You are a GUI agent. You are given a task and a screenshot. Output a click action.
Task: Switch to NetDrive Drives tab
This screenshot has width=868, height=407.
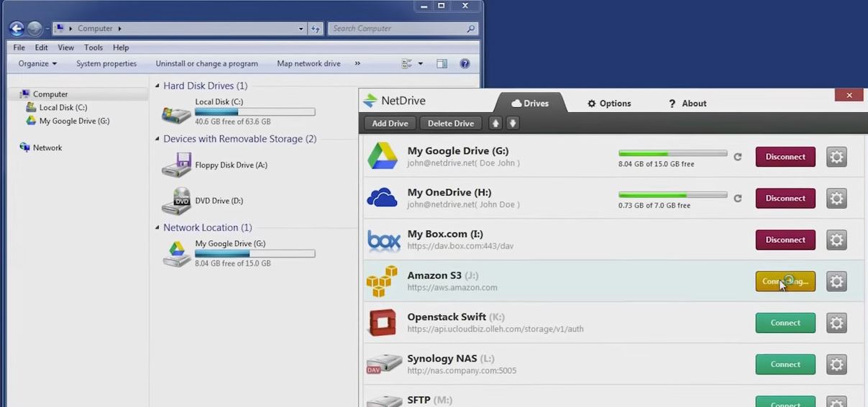[x=530, y=103]
